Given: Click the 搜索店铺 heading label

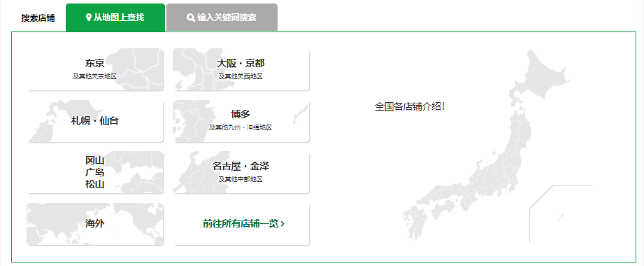Looking at the screenshot, I should pos(38,18).
